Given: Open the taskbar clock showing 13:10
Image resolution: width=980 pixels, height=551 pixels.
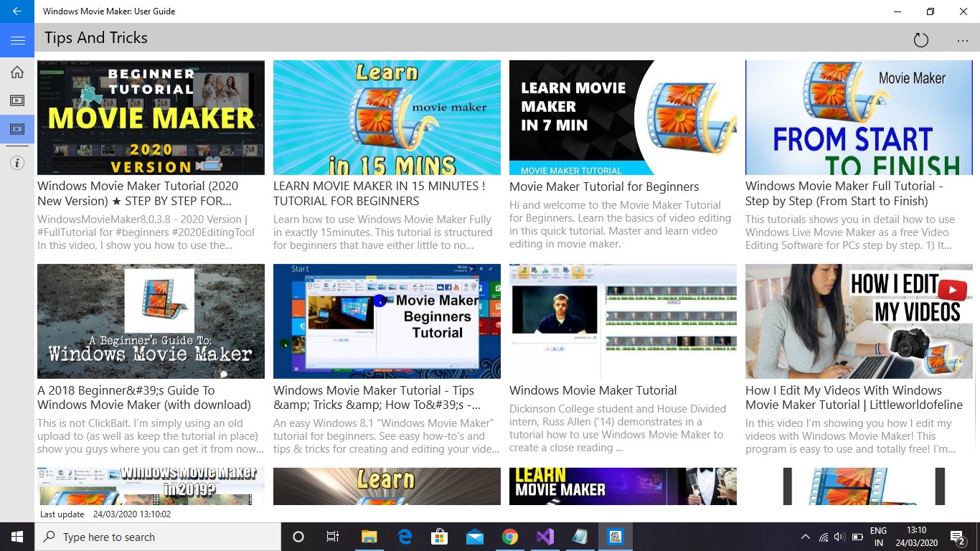Looking at the screenshot, I should coord(917,537).
